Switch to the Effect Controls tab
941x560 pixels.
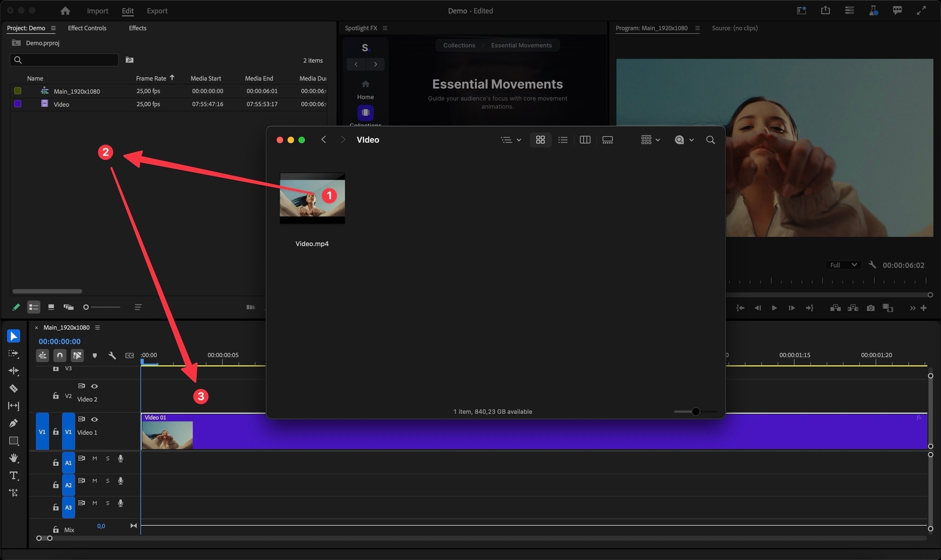tap(87, 28)
